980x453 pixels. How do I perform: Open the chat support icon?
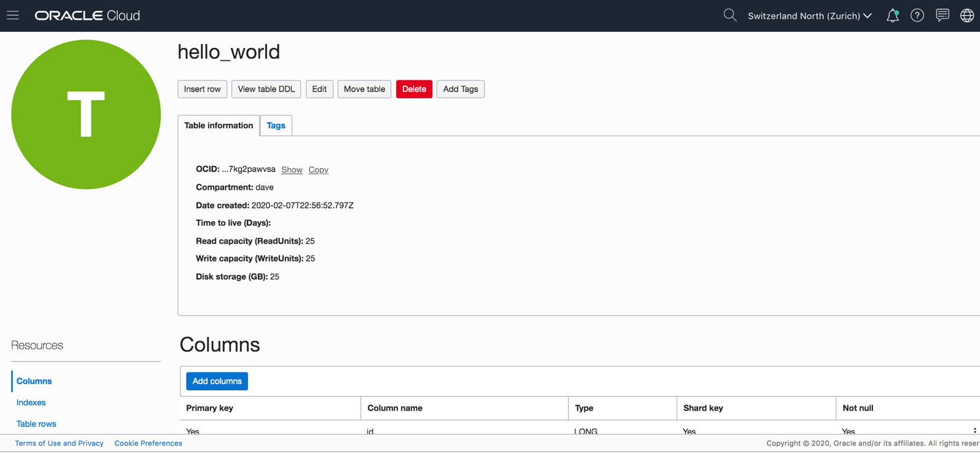[x=943, y=15]
